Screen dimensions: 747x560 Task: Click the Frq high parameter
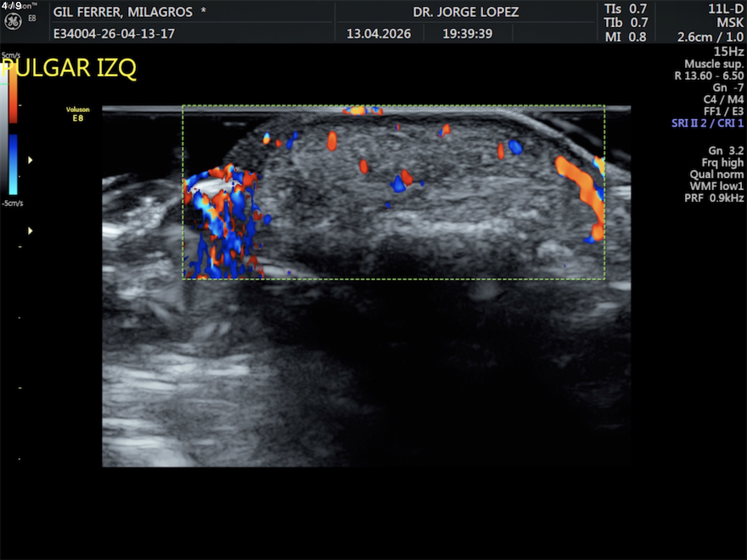[722, 162]
